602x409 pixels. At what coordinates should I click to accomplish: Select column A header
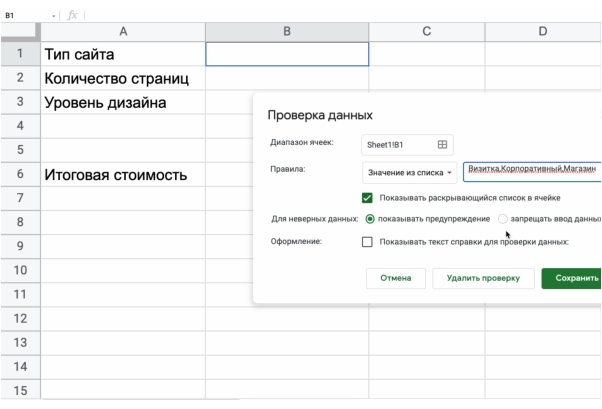click(123, 32)
